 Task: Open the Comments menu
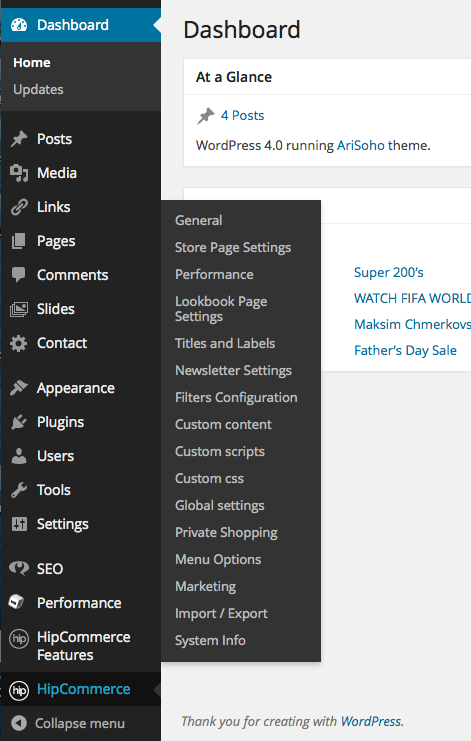(x=80, y=275)
